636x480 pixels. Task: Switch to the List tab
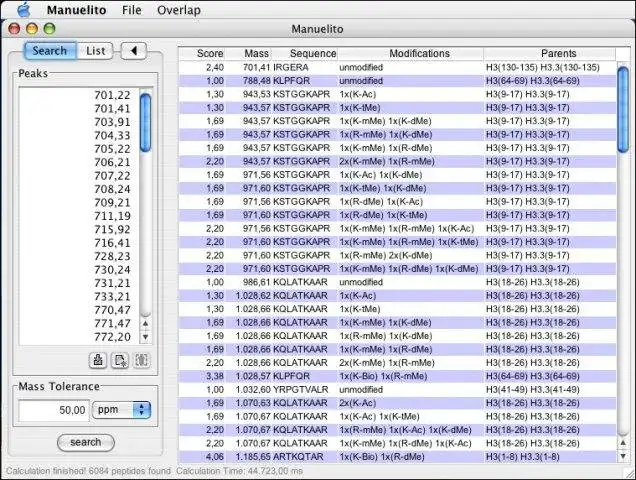click(95, 51)
